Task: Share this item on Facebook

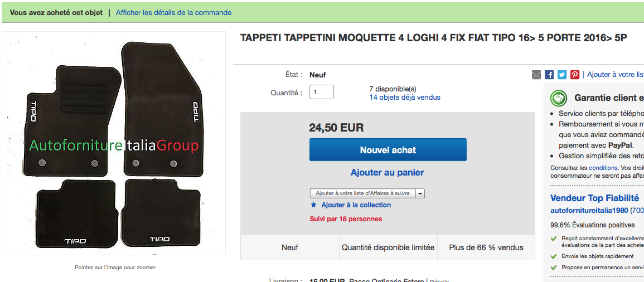Action: [x=549, y=75]
